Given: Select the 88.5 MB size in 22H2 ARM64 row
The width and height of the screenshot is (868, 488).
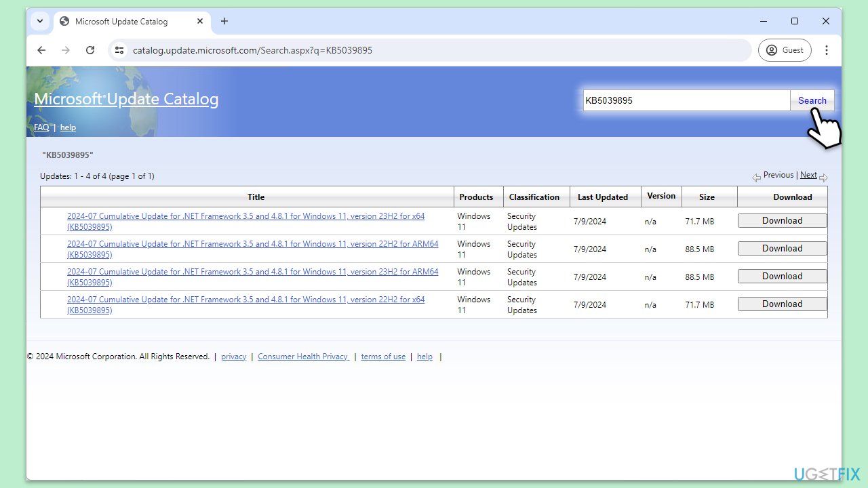Looking at the screenshot, I should [699, 249].
